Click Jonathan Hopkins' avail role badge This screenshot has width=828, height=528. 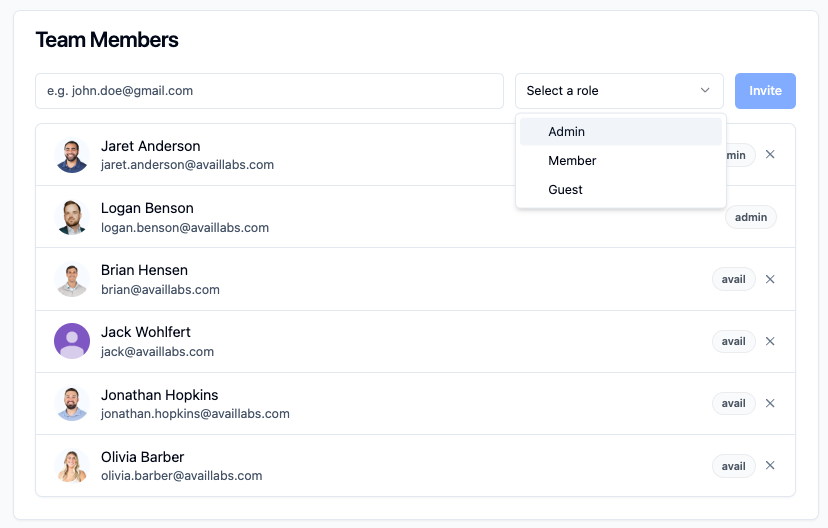coord(734,403)
